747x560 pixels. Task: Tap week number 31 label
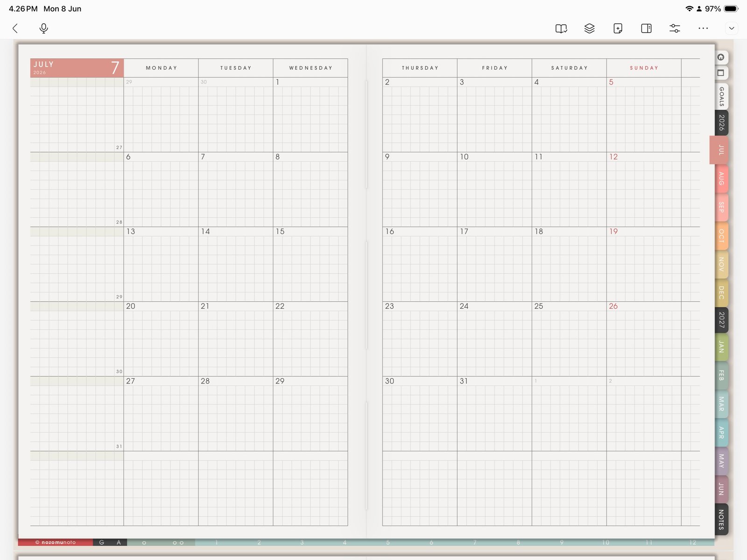click(x=119, y=446)
